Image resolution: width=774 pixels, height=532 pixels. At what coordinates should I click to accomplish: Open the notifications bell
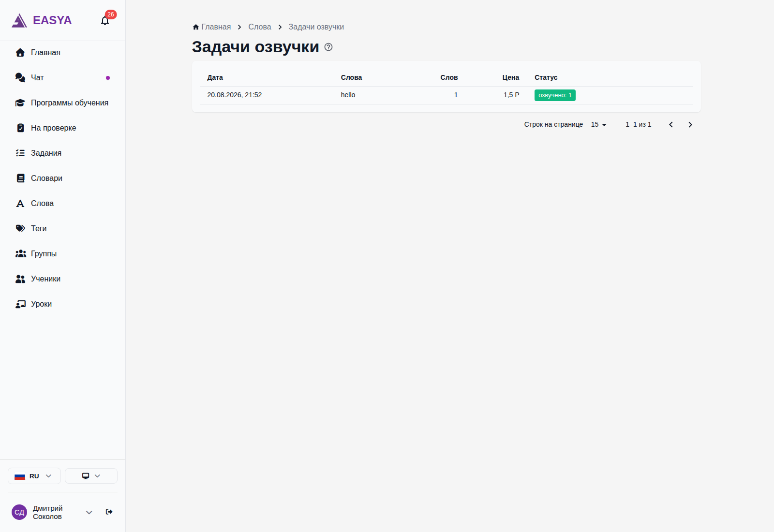coord(105,20)
